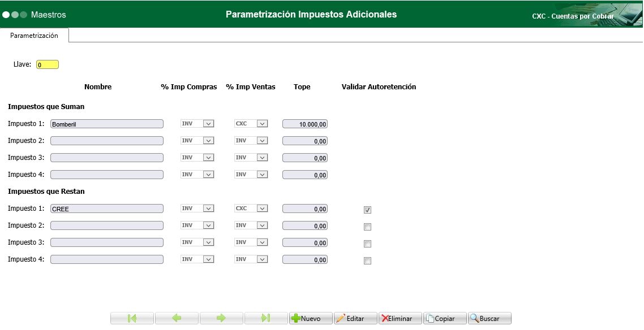Click the next record green arrow icon
This screenshot has height=330, width=644.
click(x=221, y=318)
